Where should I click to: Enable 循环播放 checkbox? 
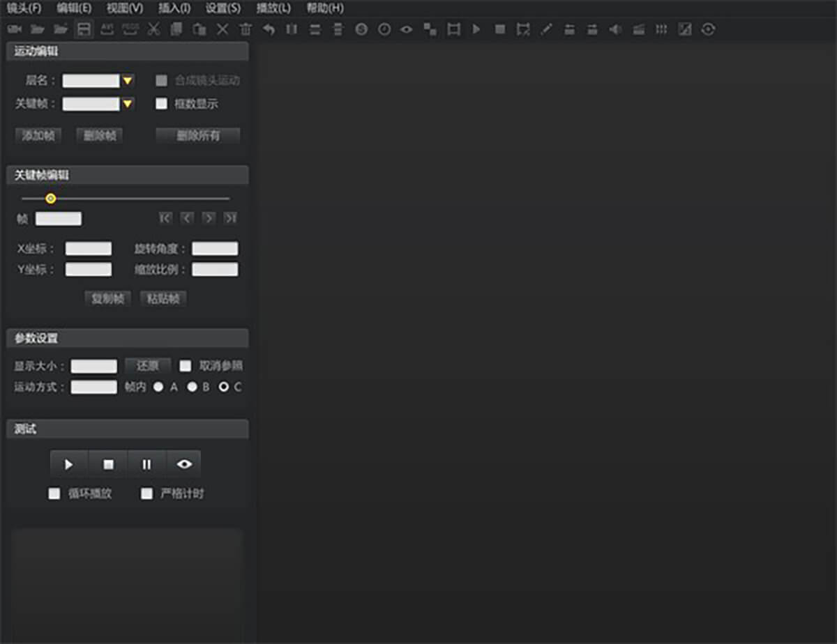(54, 493)
